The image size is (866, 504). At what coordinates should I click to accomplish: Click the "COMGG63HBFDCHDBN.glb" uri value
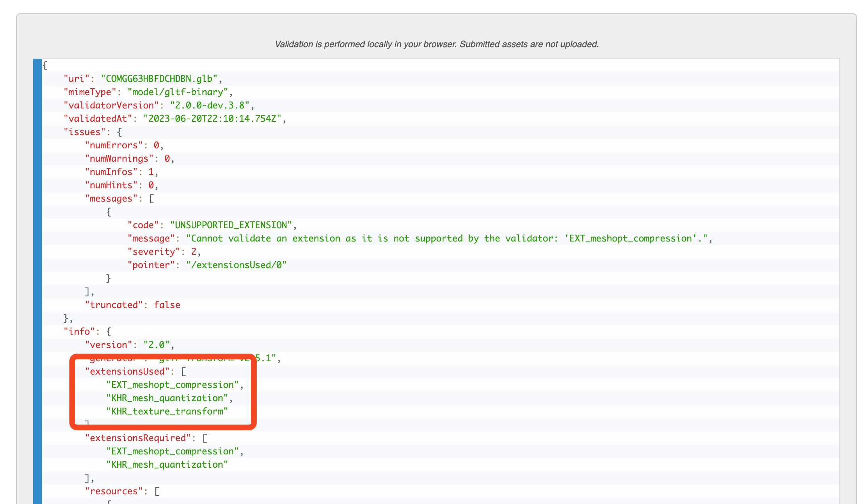[159, 79]
